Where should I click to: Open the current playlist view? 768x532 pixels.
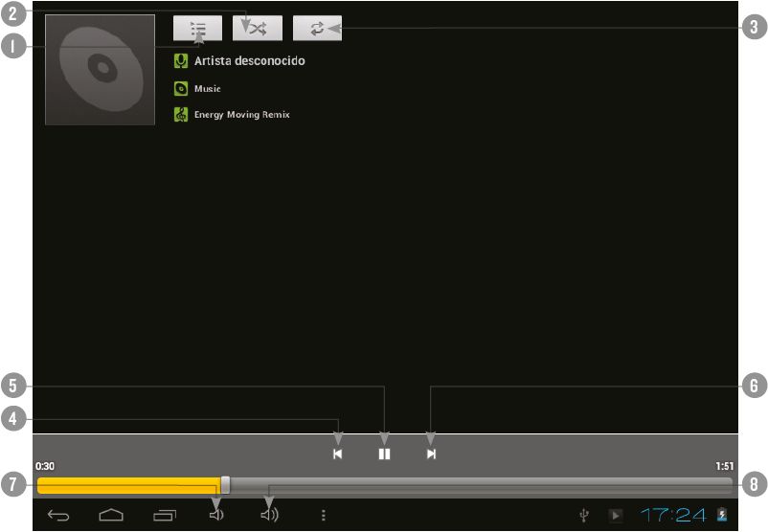tap(197, 28)
